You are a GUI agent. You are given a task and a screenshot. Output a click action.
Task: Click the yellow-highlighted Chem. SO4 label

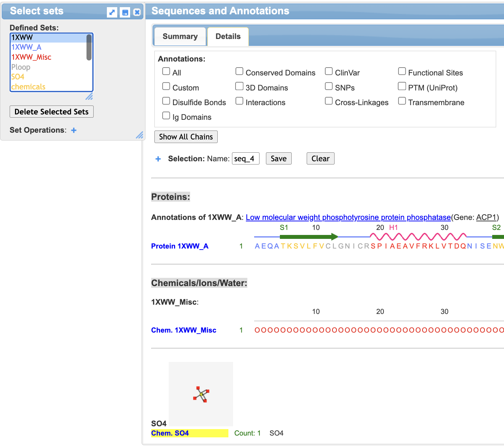189,433
